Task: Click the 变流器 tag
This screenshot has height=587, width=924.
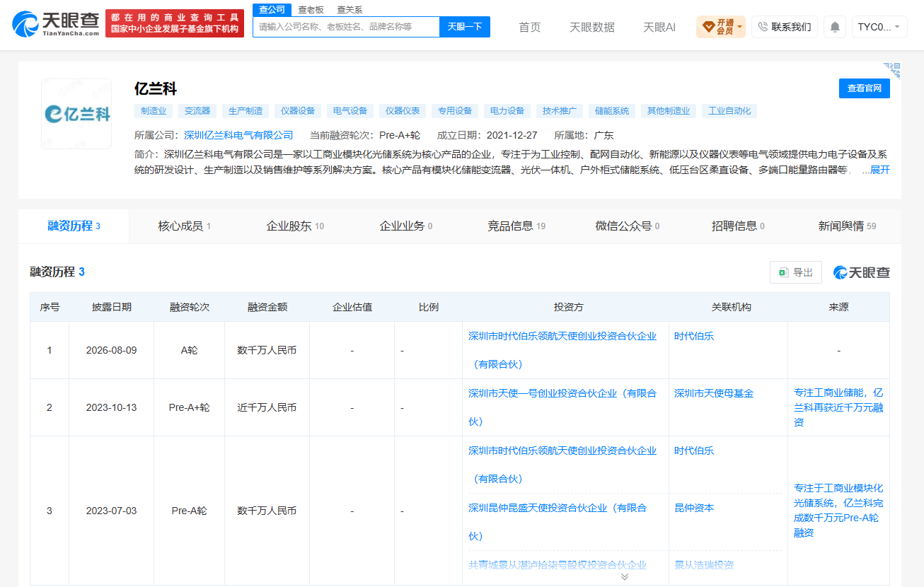Action: pyautogui.click(x=197, y=111)
